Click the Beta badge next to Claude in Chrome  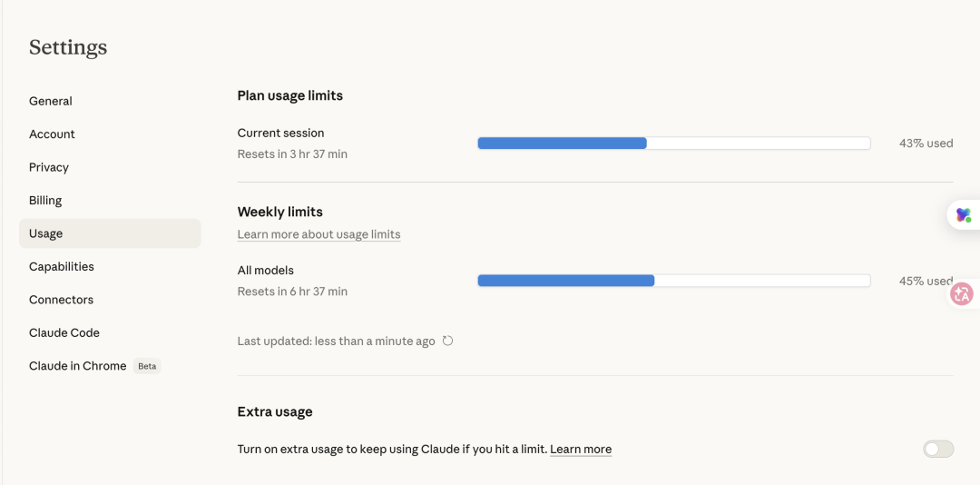(x=147, y=367)
